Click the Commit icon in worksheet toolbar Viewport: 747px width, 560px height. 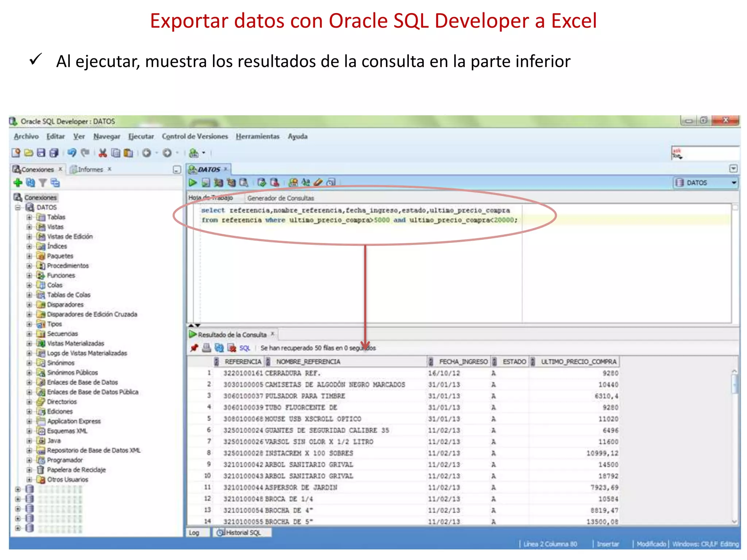tap(261, 183)
